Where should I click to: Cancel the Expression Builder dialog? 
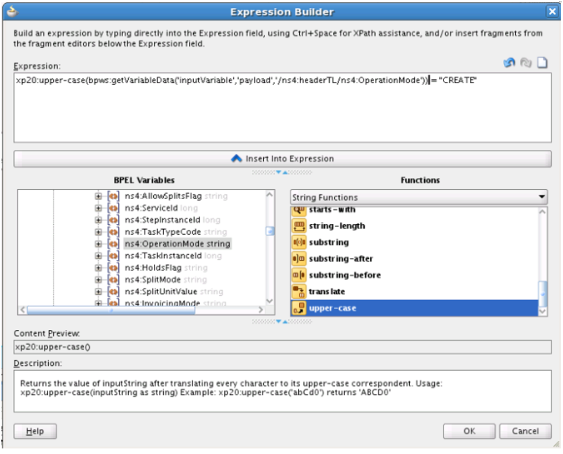click(525, 431)
